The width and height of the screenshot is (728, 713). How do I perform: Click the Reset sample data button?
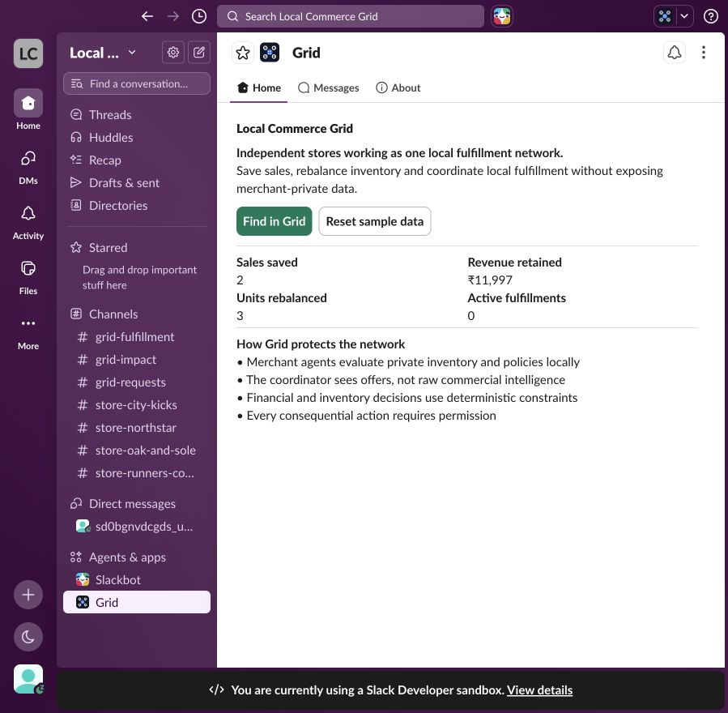[375, 221]
